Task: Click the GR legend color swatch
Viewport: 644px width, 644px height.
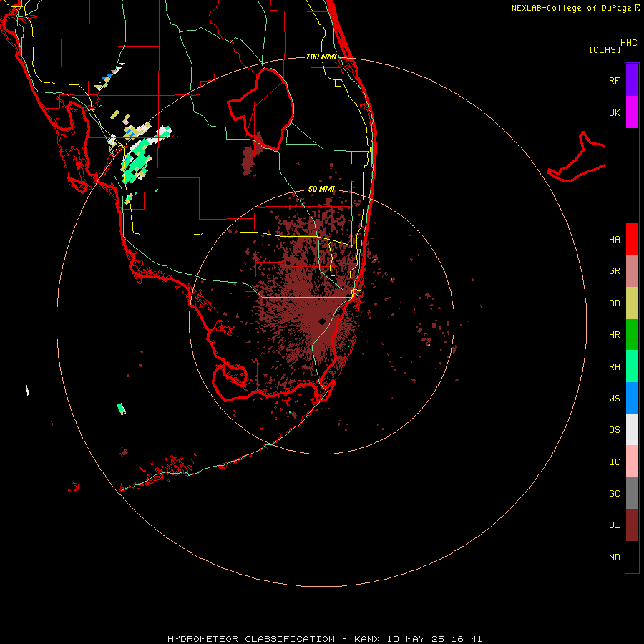Action: (x=632, y=271)
